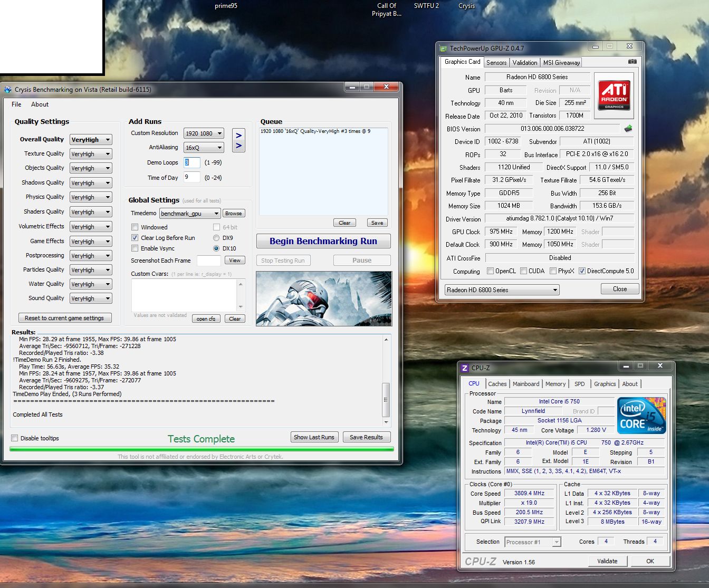This screenshot has width=709, height=588.
Task: Enable Vsync checkbox
Action: click(135, 248)
